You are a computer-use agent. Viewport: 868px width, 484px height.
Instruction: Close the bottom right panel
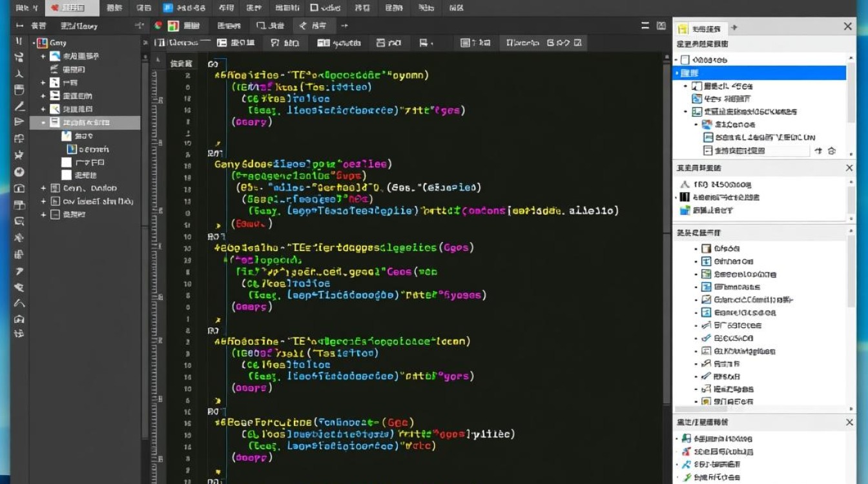850,422
